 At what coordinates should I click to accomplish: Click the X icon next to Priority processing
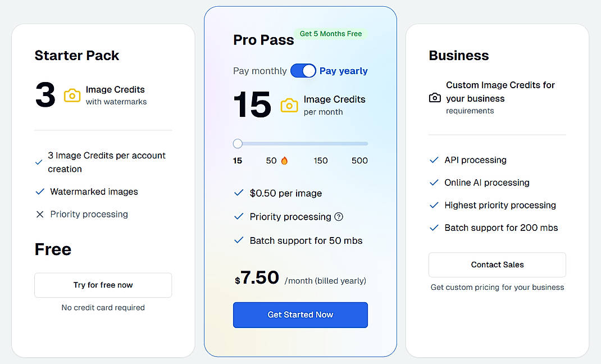[39, 214]
